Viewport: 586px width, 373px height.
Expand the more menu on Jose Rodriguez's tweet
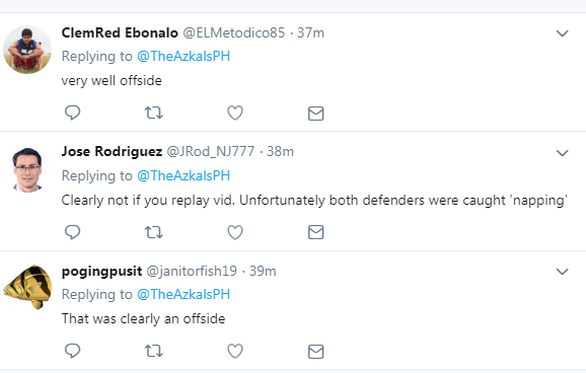coord(562,153)
